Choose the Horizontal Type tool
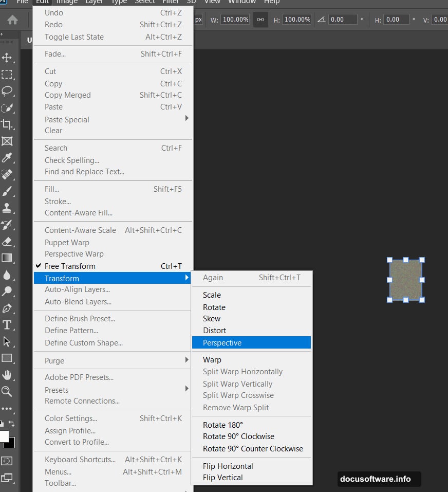This screenshot has height=492, width=448. point(7,325)
